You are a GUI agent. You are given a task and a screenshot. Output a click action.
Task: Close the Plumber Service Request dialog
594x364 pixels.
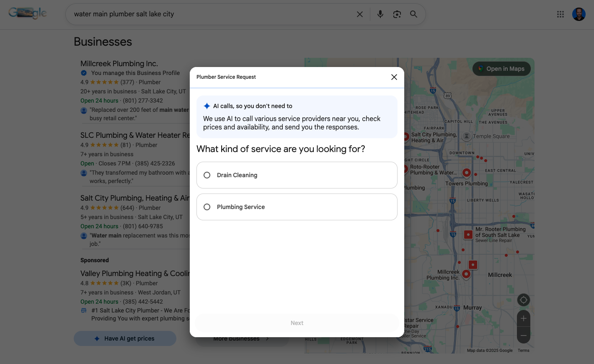(x=394, y=77)
